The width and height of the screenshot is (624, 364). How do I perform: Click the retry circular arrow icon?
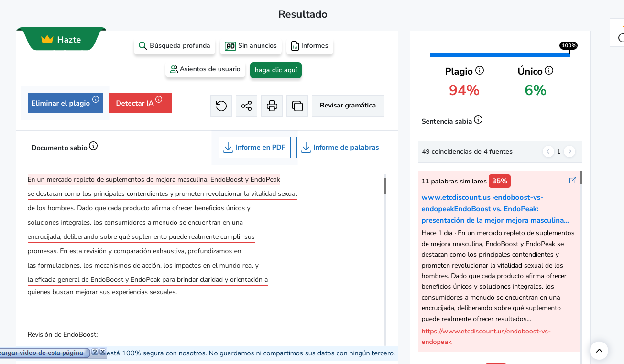[221, 106]
